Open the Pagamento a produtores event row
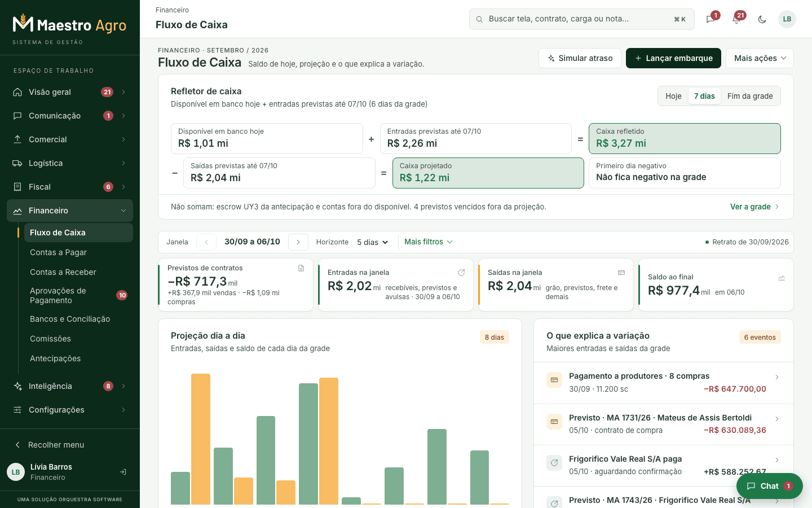Screen dimensions: 812x508 coord(664,383)
